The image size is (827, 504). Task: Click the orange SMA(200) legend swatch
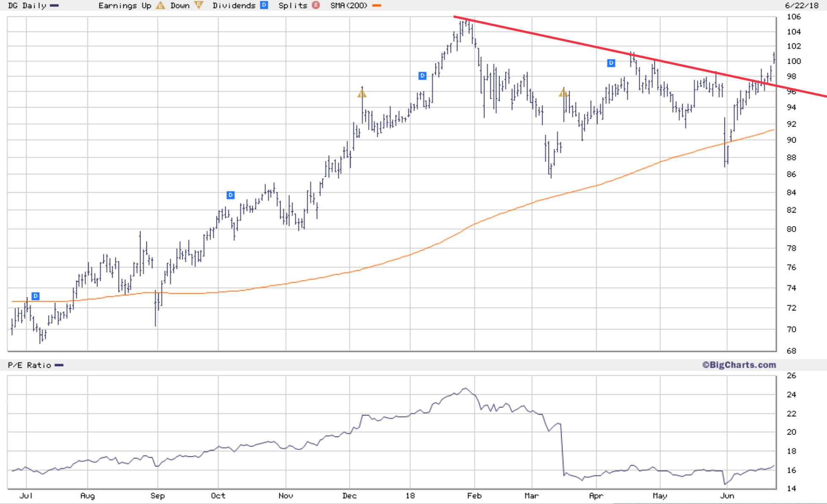[x=377, y=5]
